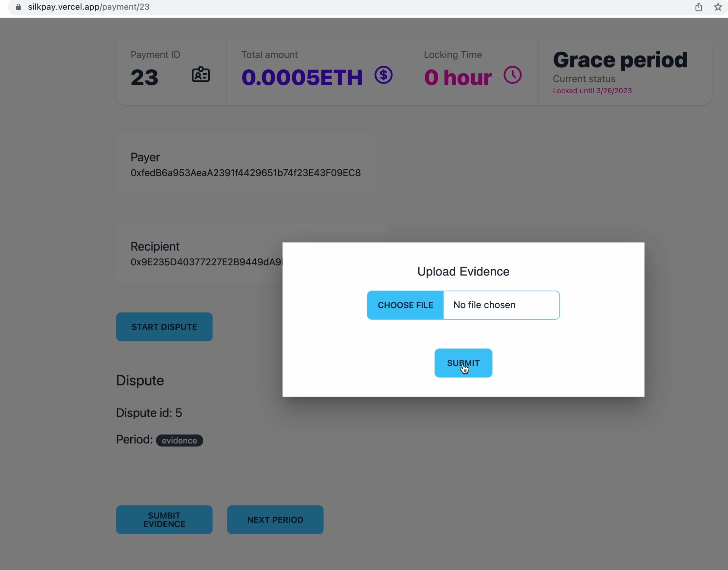
Task: Click the Locked until 3/26/2023 status text
Action: tap(592, 90)
